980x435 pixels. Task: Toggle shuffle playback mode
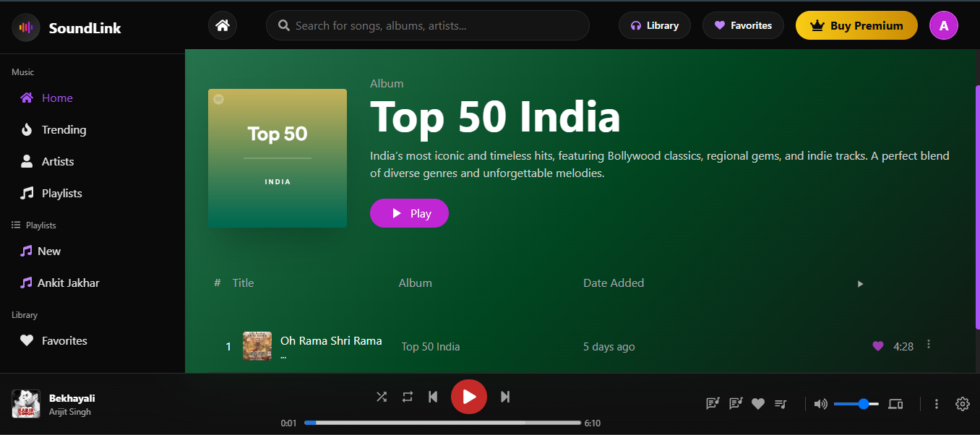(382, 397)
